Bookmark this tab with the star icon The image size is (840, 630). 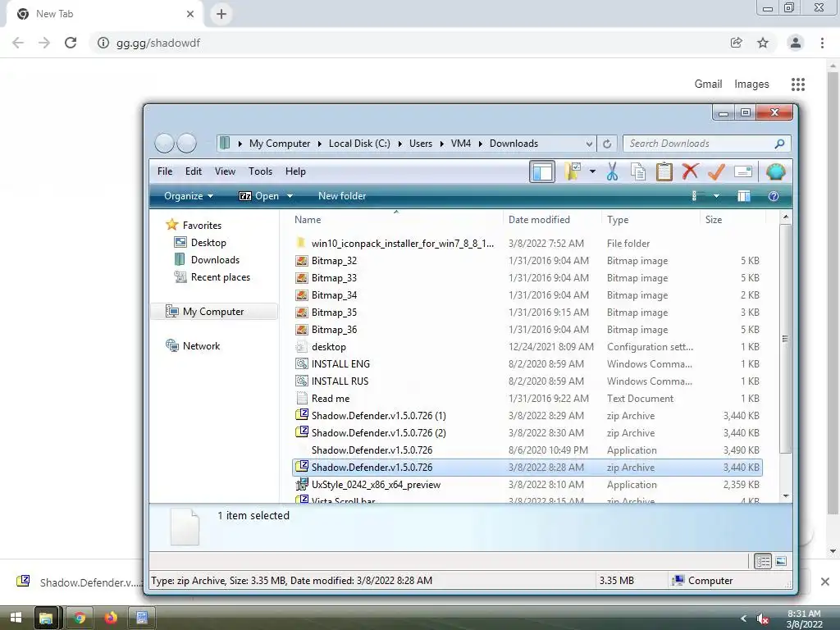point(763,43)
